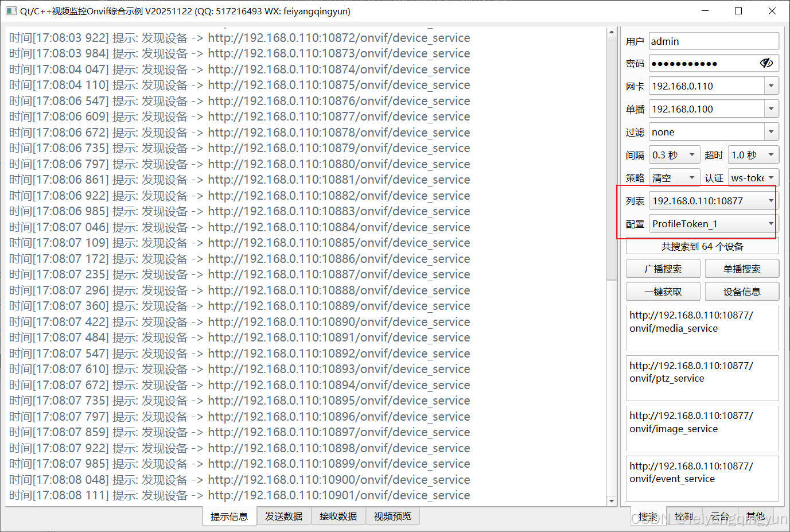
Task: Open the 间隔 dropdown showing 0.3 秒
Action: click(674, 155)
